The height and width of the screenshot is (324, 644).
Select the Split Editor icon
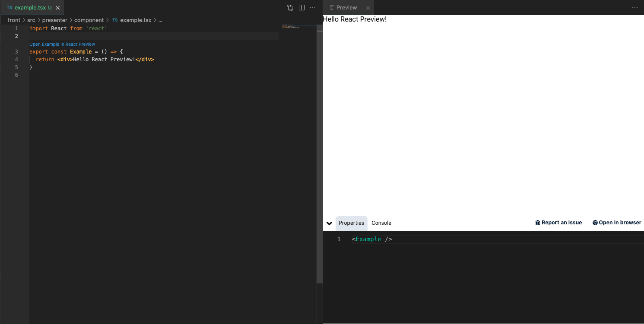301,7
